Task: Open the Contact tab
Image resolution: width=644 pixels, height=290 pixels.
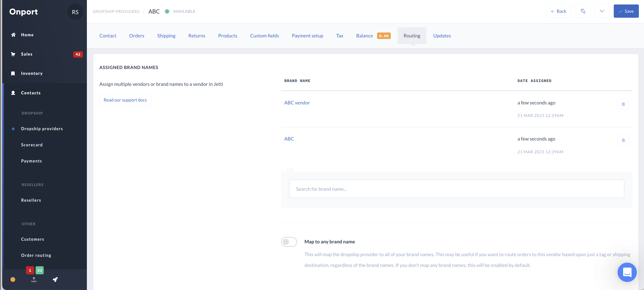Action: [x=108, y=36]
